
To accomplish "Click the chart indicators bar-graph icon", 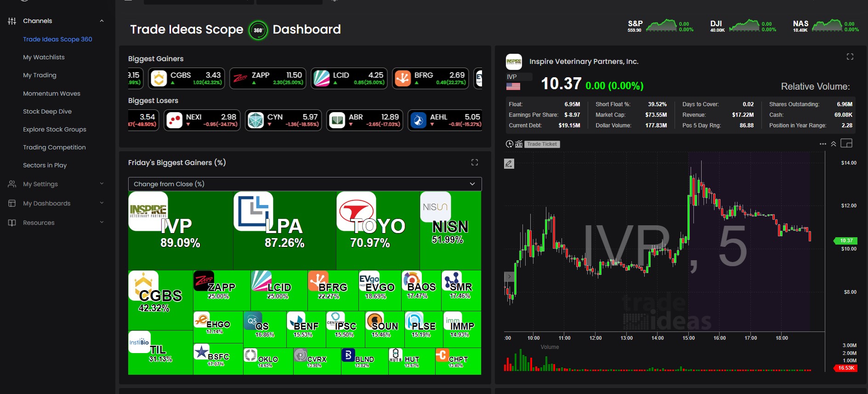I will [519, 144].
